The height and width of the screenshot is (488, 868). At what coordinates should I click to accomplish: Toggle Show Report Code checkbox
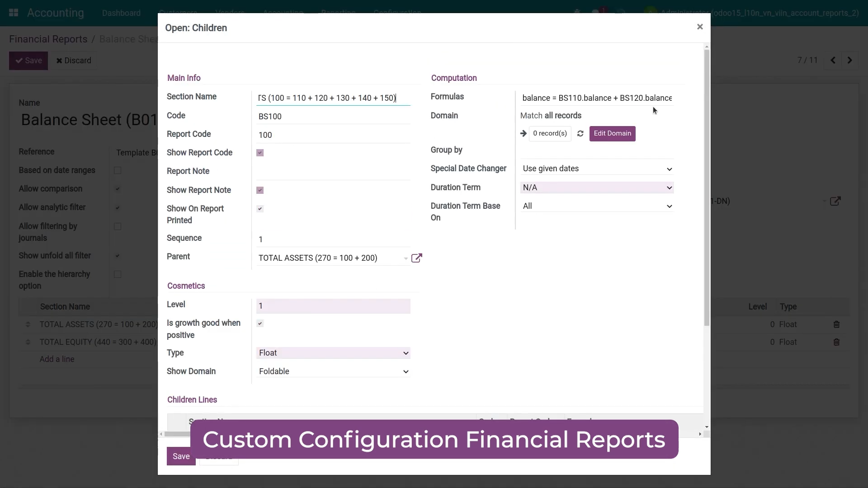coord(260,153)
